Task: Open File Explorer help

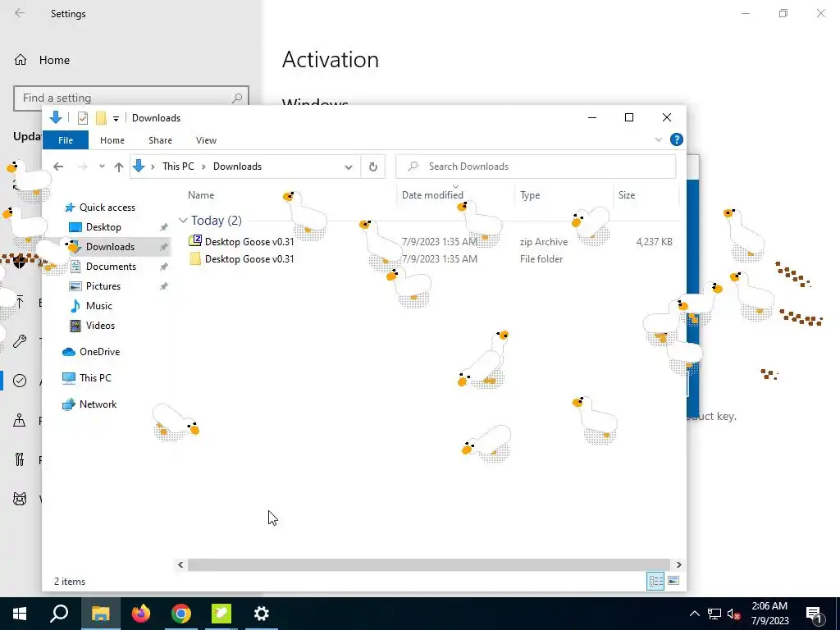Action: pyautogui.click(x=677, y=139)
